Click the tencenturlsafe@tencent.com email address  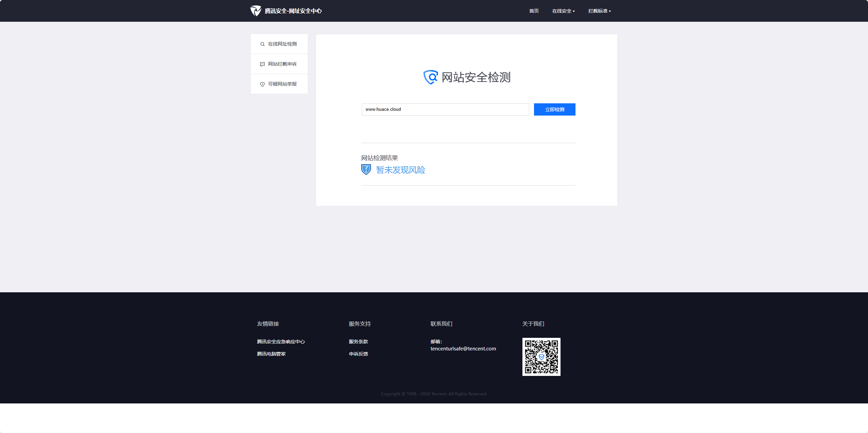463,349
